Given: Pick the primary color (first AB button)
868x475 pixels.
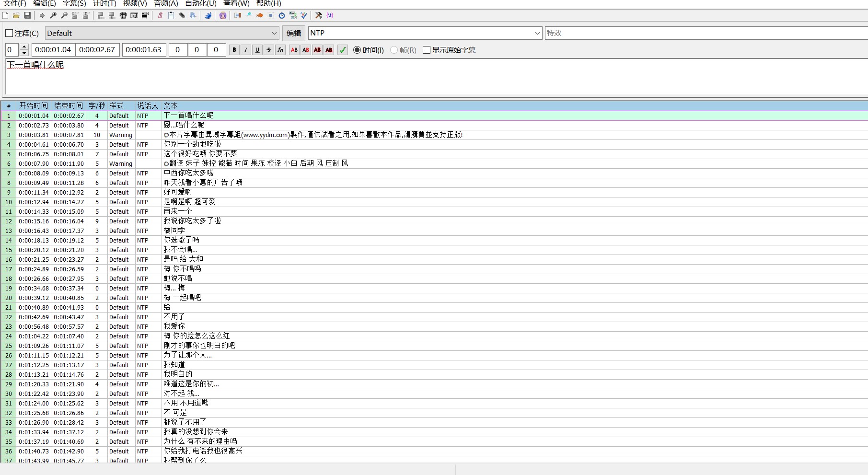Looking at the screenshot, I should tap(294, 50).
